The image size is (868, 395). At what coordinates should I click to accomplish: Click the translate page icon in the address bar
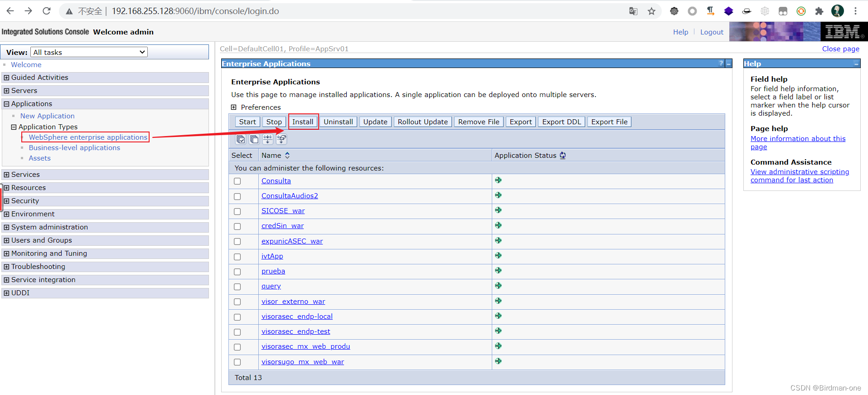633,11
